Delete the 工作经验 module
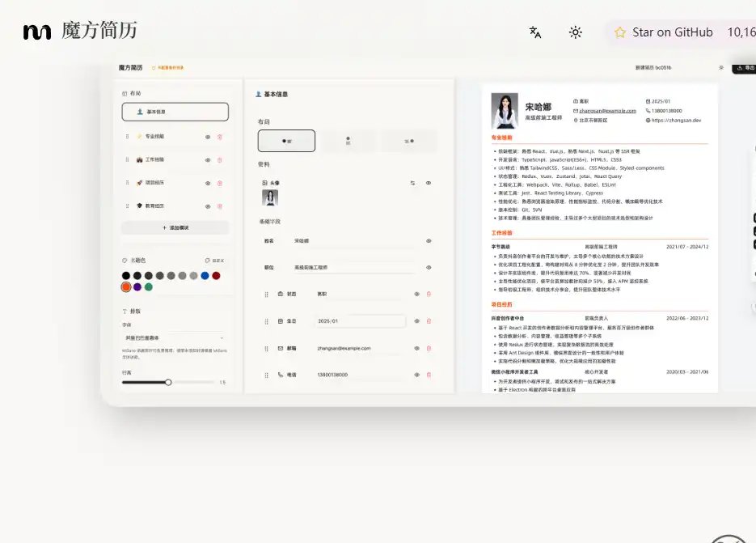Image resolution: width=756 pixels, height=543 pixels. [220, 159]
